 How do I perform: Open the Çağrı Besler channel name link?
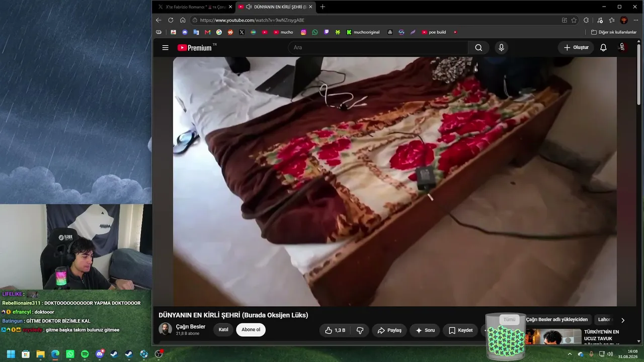click(x=191, y=327)
